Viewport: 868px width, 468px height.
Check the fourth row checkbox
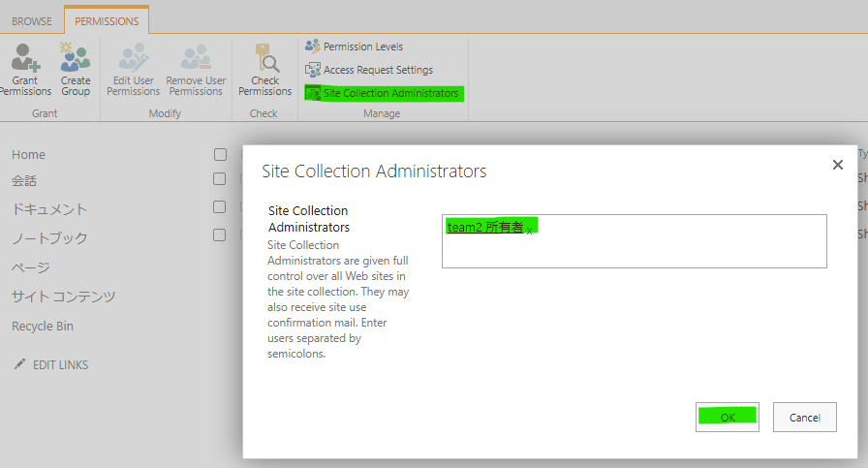point(220,234)
